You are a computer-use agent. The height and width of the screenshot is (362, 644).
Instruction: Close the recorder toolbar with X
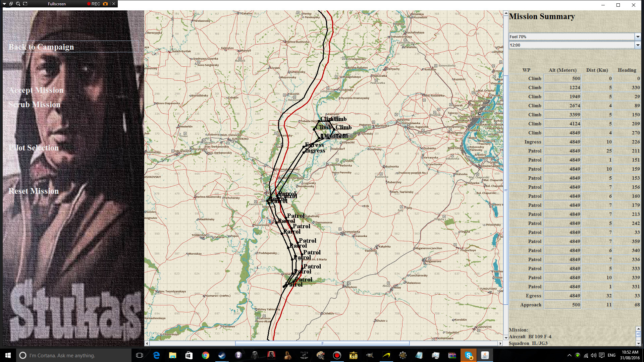pyautogui.click(x=114, y=4)
